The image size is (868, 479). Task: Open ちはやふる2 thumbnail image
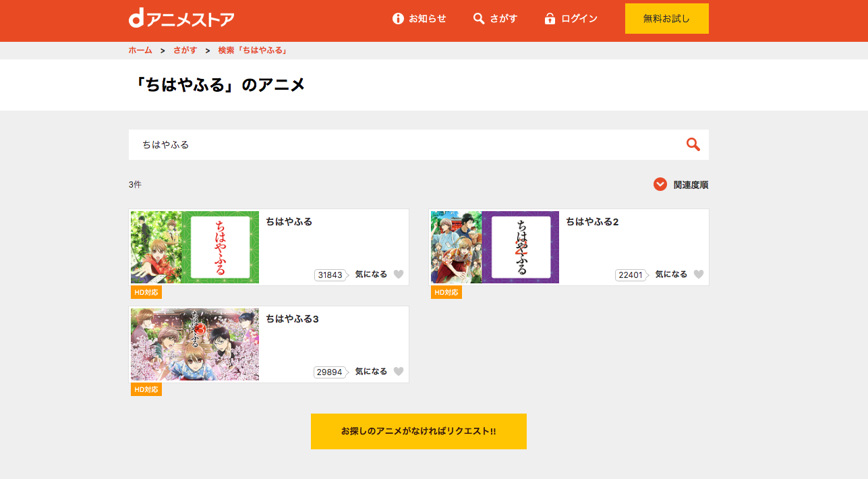tap(495, 247)
